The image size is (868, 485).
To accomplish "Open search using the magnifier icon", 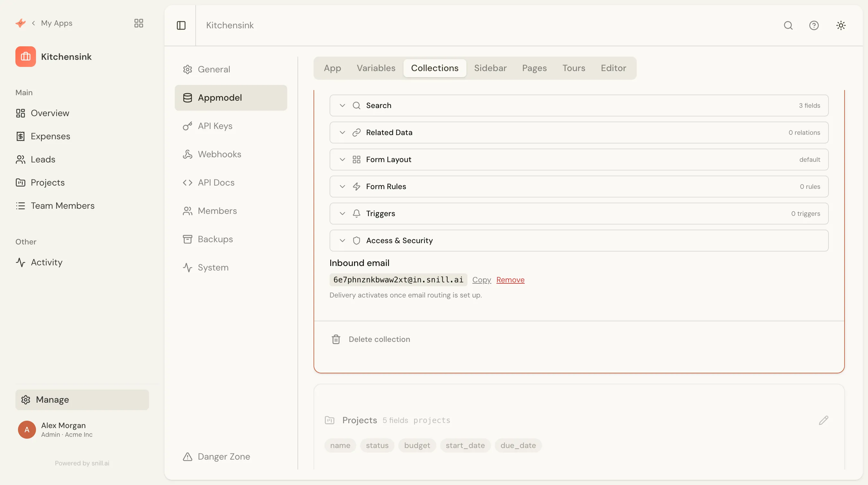I will (788, 25).
